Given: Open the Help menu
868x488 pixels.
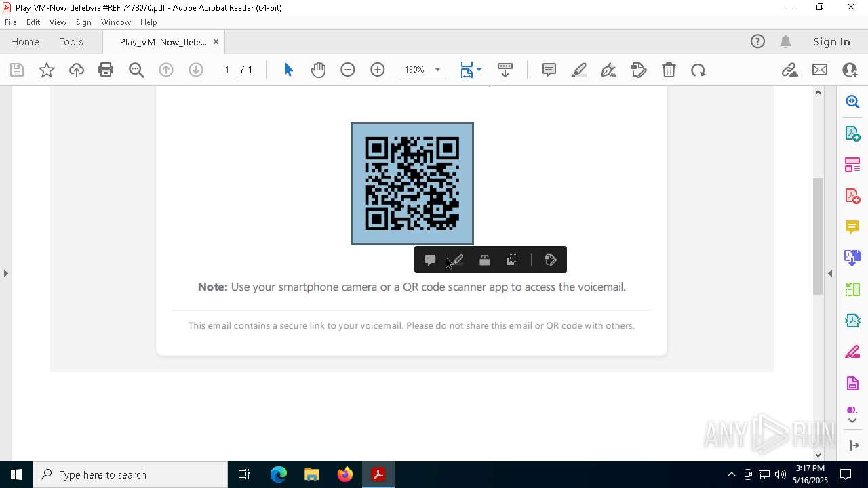Looking at the screenshot, I should coord(149,22).
